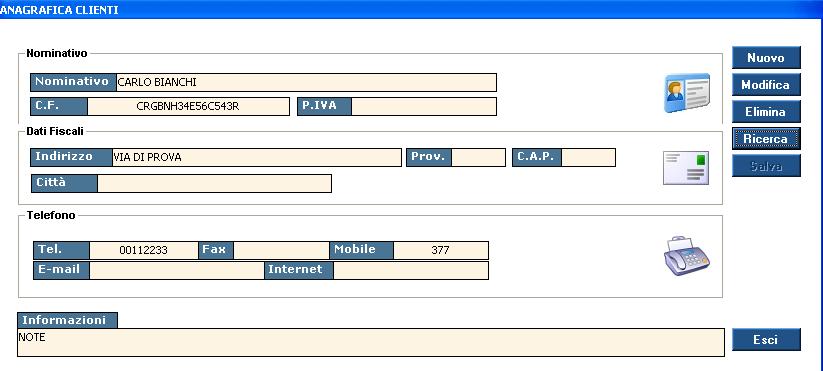Click the envelope icon in Dati Fiscali
823x371 pixels.
click(686, 168)
